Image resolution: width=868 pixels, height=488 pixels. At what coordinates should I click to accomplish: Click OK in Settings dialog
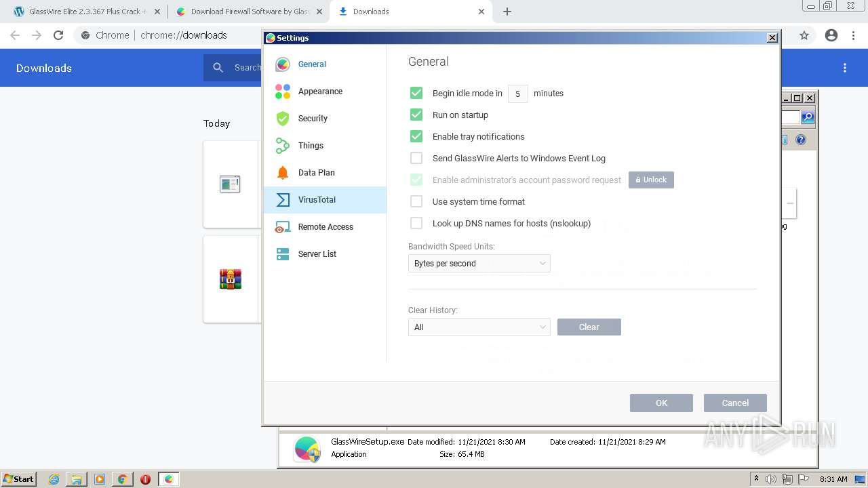661,403
